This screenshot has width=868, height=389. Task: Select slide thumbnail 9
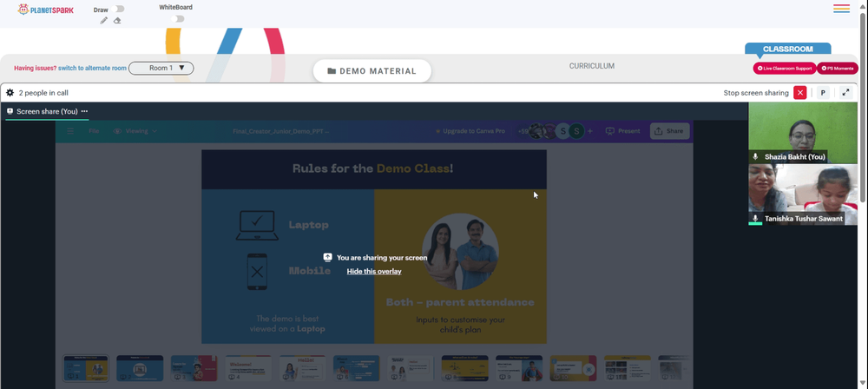(x=519, y=368)
